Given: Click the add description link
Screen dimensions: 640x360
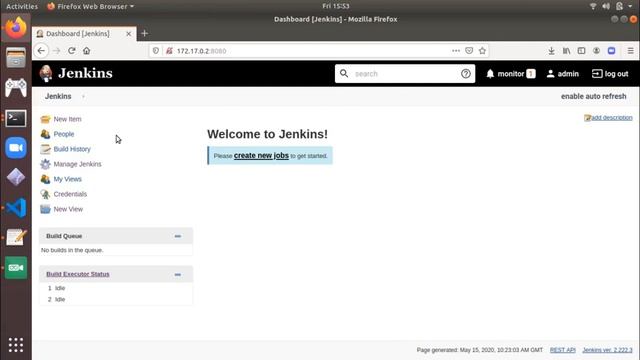Looking at the screenshot, I should (612, 118).
